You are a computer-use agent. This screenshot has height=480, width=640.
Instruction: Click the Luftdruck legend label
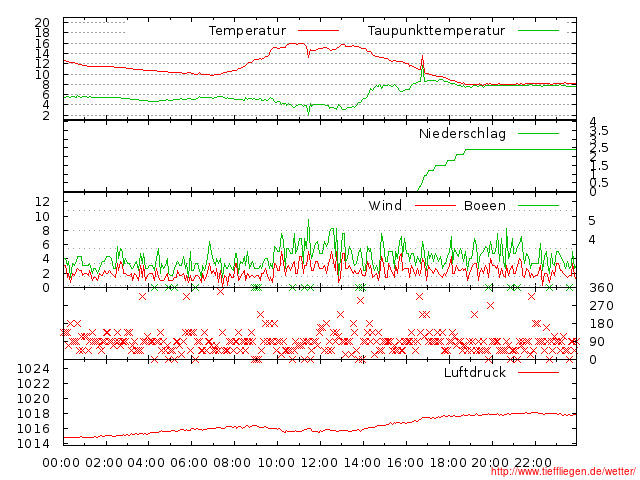click(x=475, y=372)
